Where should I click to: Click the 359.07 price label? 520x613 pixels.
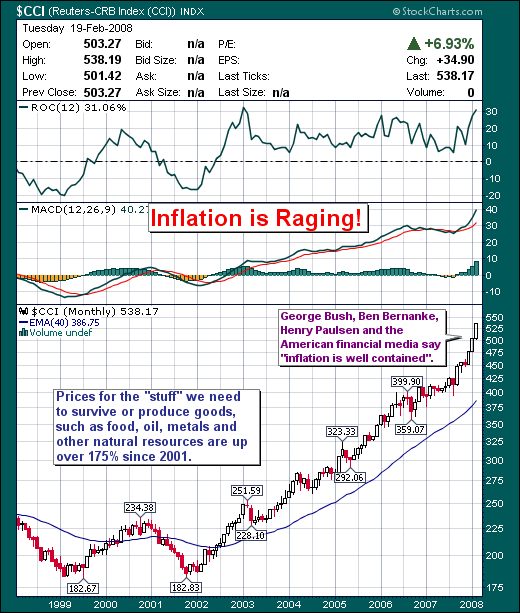410,429
